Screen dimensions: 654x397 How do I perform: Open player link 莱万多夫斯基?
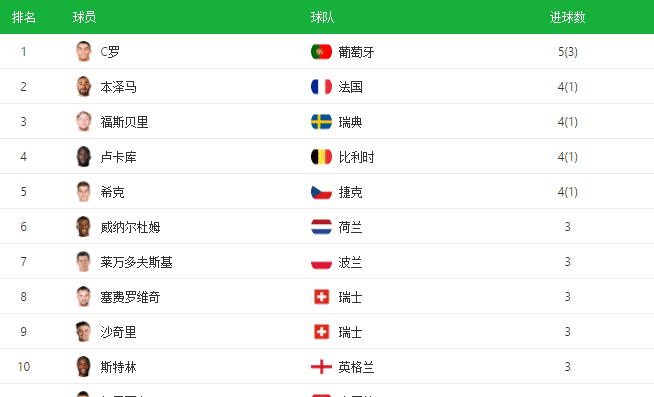click(136, 262)
